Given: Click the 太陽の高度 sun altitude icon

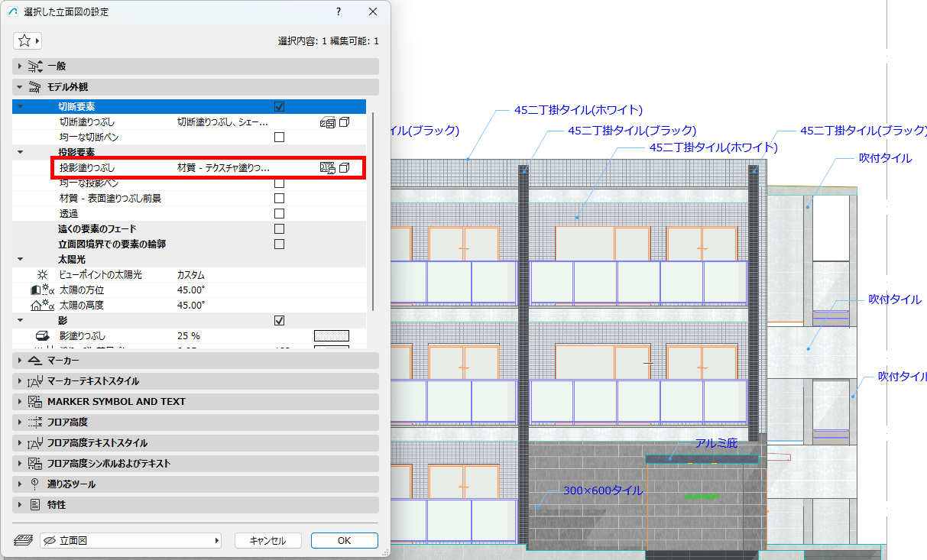Looking at the screenshot, I should (x=41, y=306).
